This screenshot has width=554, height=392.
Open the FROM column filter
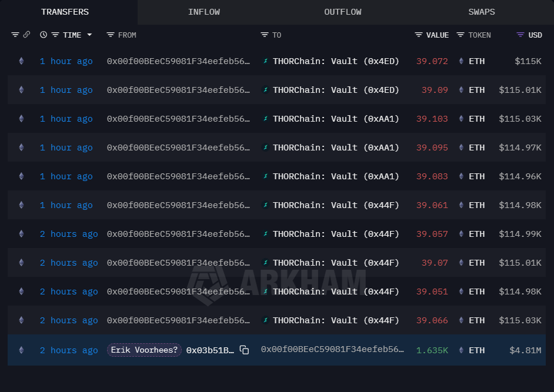point(111,35)
